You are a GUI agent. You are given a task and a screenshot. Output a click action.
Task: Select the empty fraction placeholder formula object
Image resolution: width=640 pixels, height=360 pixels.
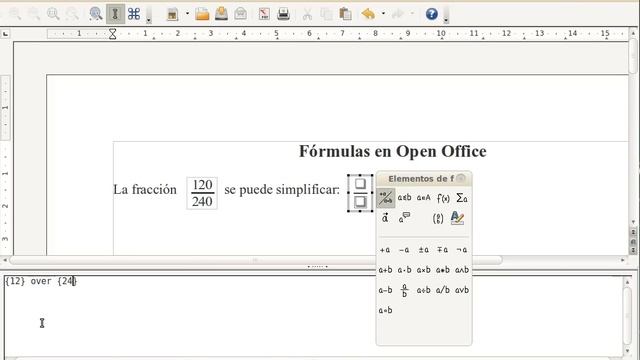(x=360, y=193)
